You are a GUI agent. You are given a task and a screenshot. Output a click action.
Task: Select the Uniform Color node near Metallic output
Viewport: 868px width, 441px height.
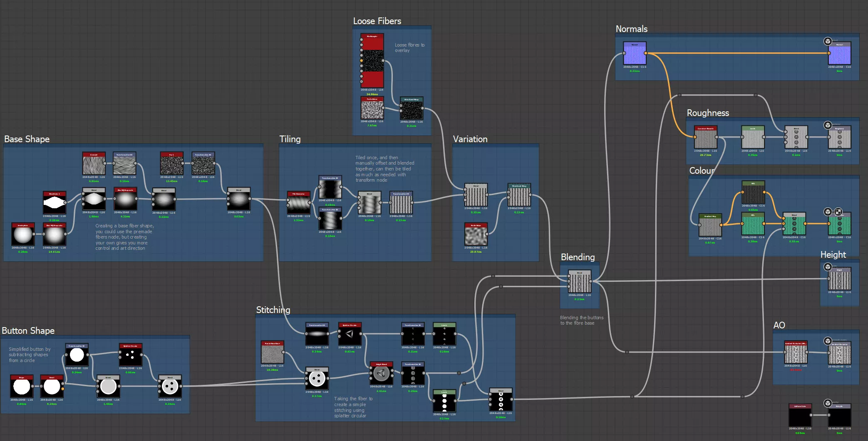(x=800, y=415)
